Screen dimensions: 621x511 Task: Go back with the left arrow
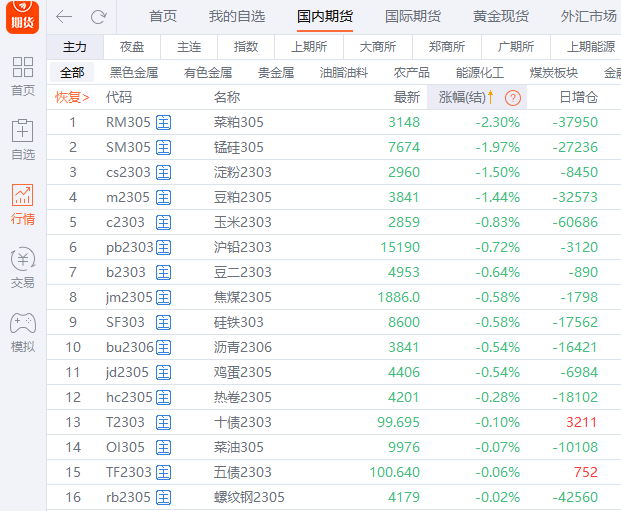pyautogui.click(x=64, y=17)
